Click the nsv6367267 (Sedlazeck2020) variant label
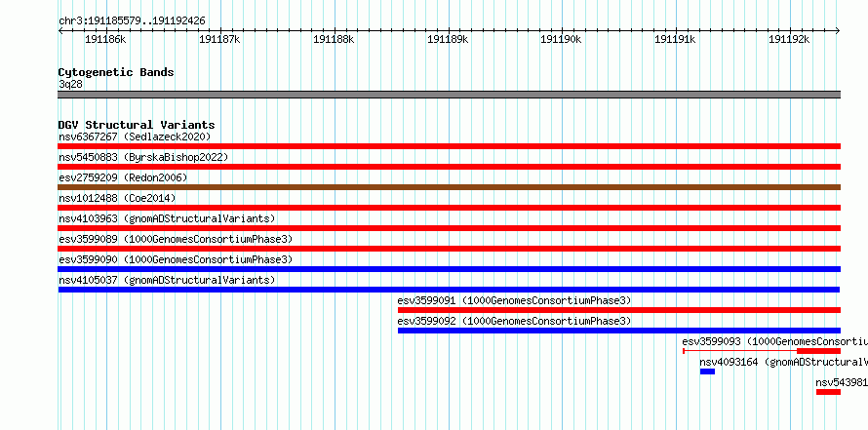Screen dimensions: 868x430 click(135, 137)
